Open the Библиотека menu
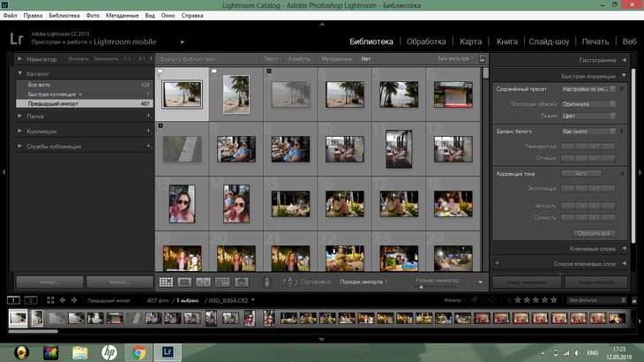The image size is (644, 362). click(x=64, y=15)
